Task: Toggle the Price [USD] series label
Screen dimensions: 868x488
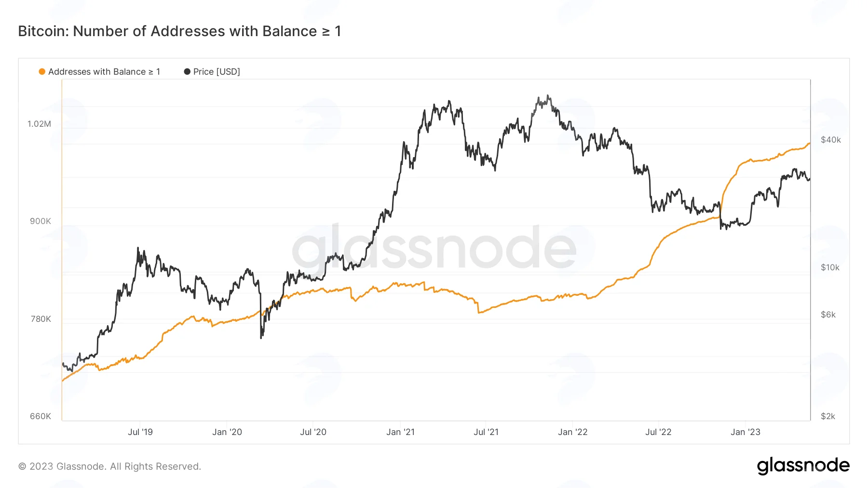Action: coord(217,72)
